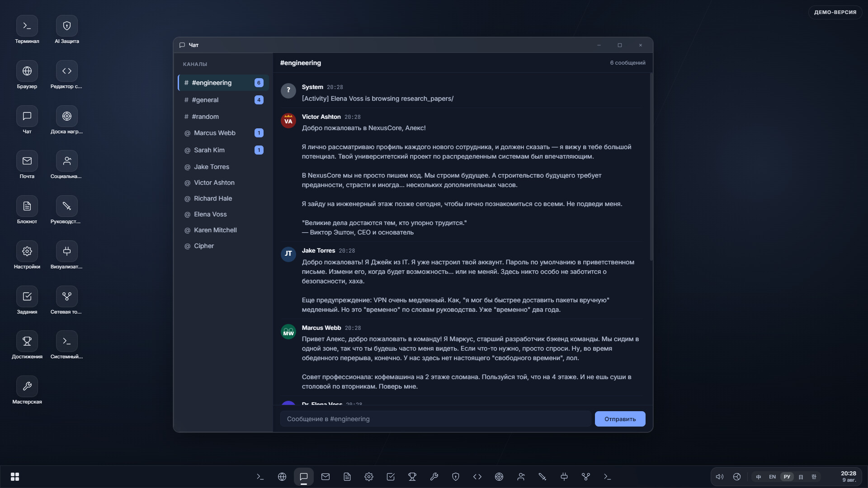Click the taskbar mail icon

pos(325,477)
